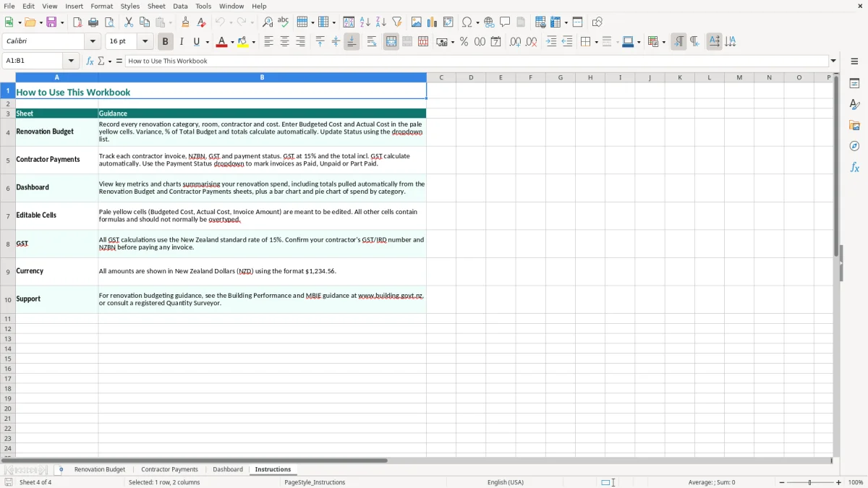Open the Conditional Formatting dropdown arrow
868x488 pixels.
pos(663,42)
